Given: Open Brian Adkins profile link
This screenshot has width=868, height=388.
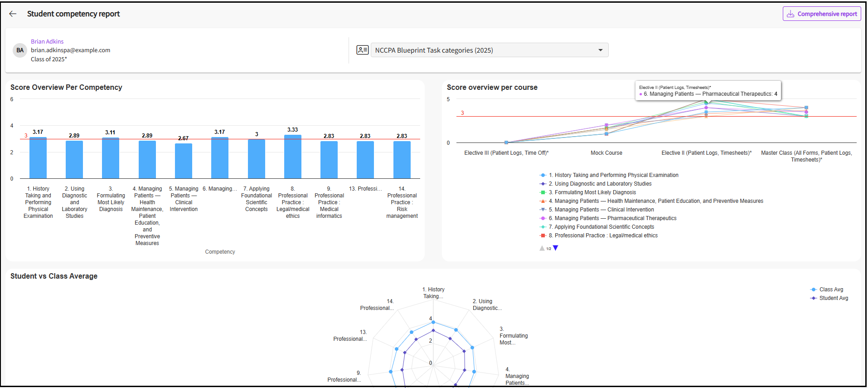Looking at the screenshot, I should click(47, 41).
